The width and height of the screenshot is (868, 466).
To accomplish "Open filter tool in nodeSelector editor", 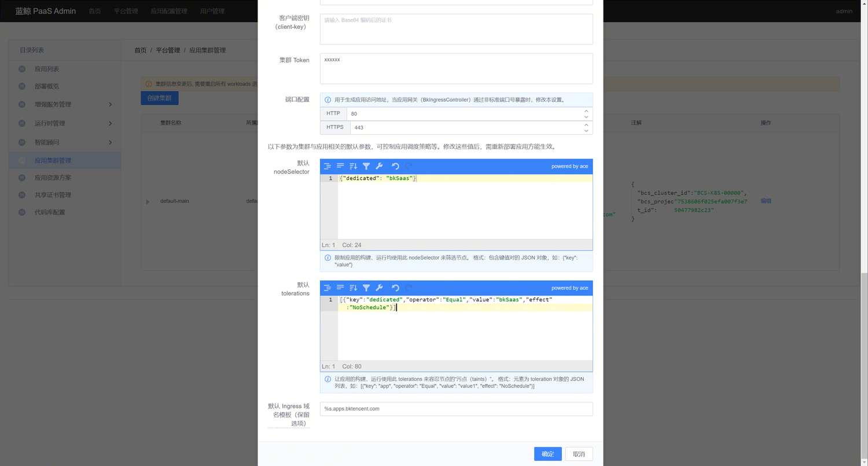I will [x=366, y=167].
